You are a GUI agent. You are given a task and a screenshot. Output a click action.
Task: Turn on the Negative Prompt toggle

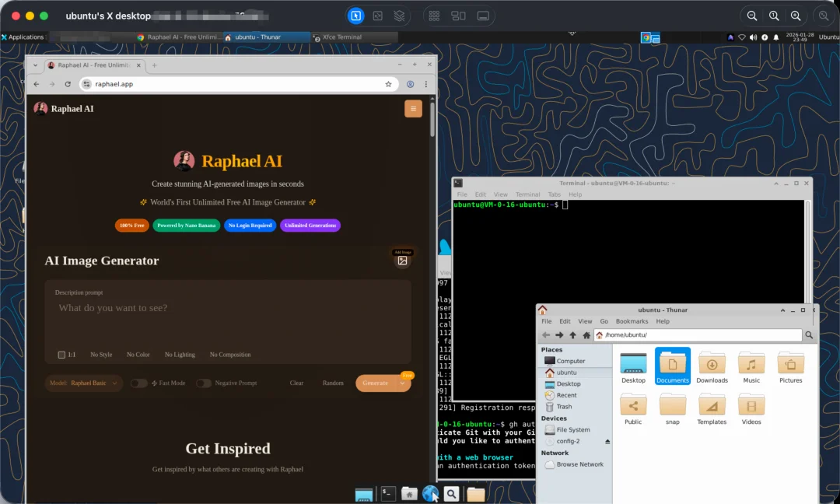[x=204, y=383]
